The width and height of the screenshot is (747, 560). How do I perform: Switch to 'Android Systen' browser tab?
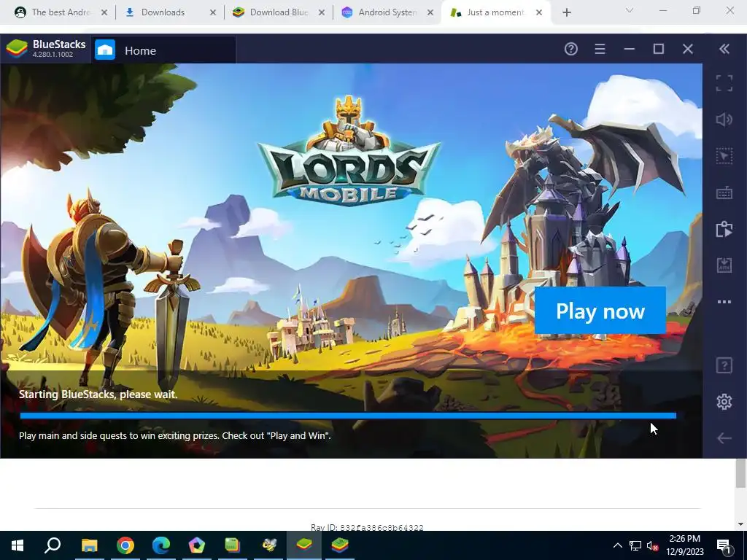point(387,12)
